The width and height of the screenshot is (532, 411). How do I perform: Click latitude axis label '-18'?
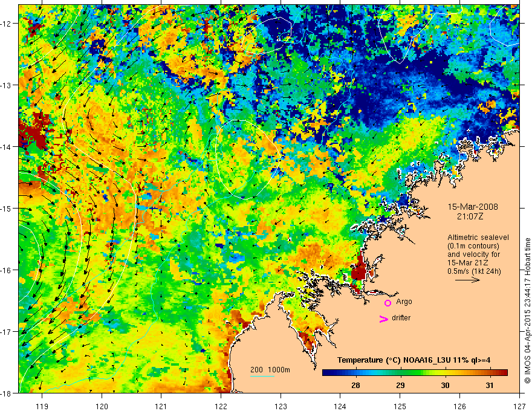point(6,393)
